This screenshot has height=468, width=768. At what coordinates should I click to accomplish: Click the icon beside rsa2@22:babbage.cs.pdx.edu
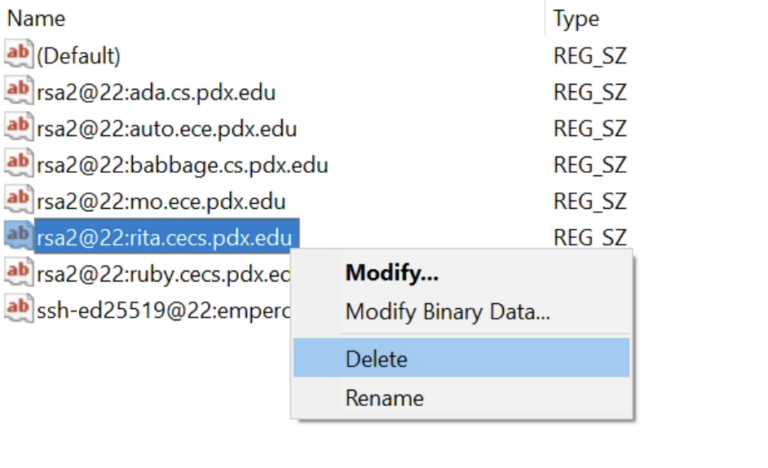point(18,164)
